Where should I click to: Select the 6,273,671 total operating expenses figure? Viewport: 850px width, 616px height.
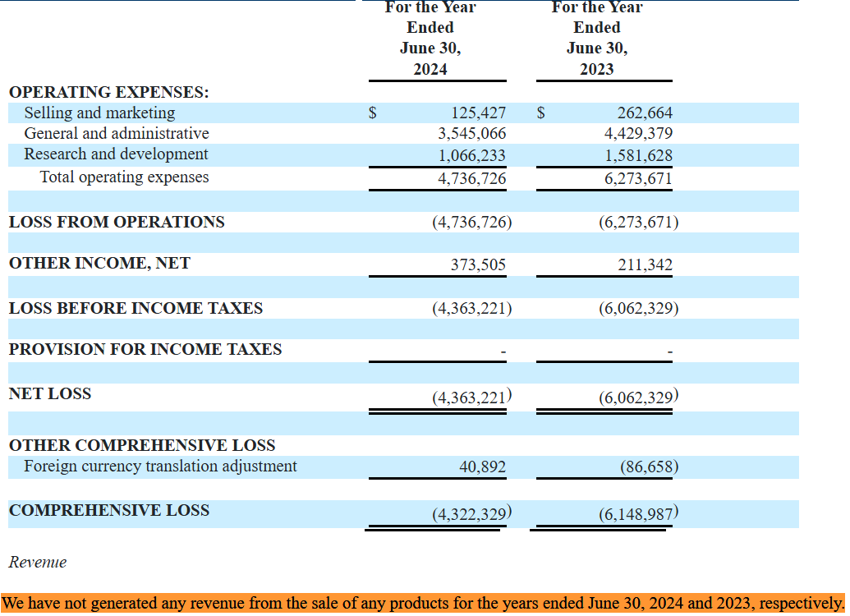click(639, 178)
